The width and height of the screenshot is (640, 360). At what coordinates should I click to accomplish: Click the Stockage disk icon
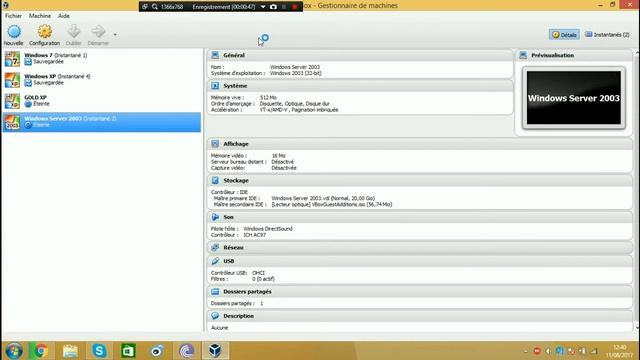[x=215, y=180]
